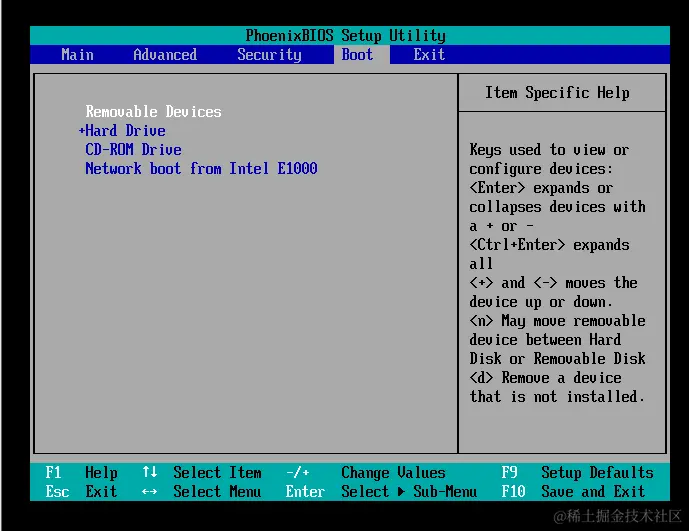Click the up-down arrows Select Item icon
The width and height of the screenshot is (689, 531).
tap(149, 472)
